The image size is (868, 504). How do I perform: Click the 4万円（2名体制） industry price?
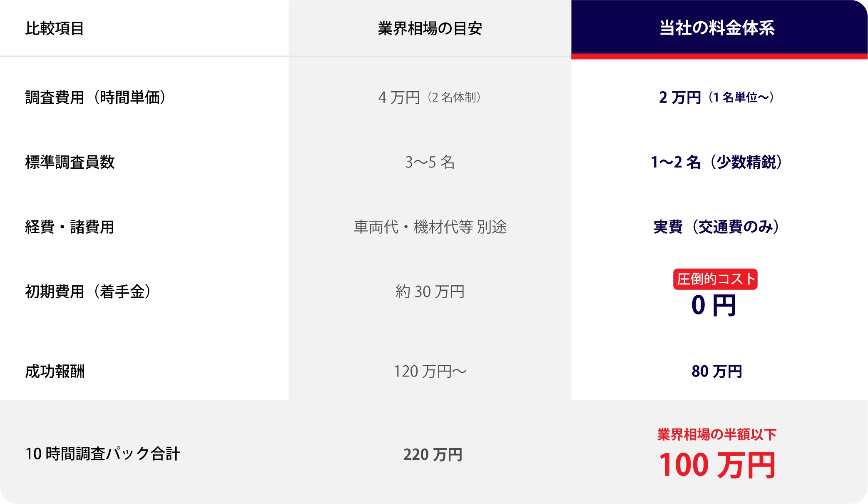tap(430, 97)
